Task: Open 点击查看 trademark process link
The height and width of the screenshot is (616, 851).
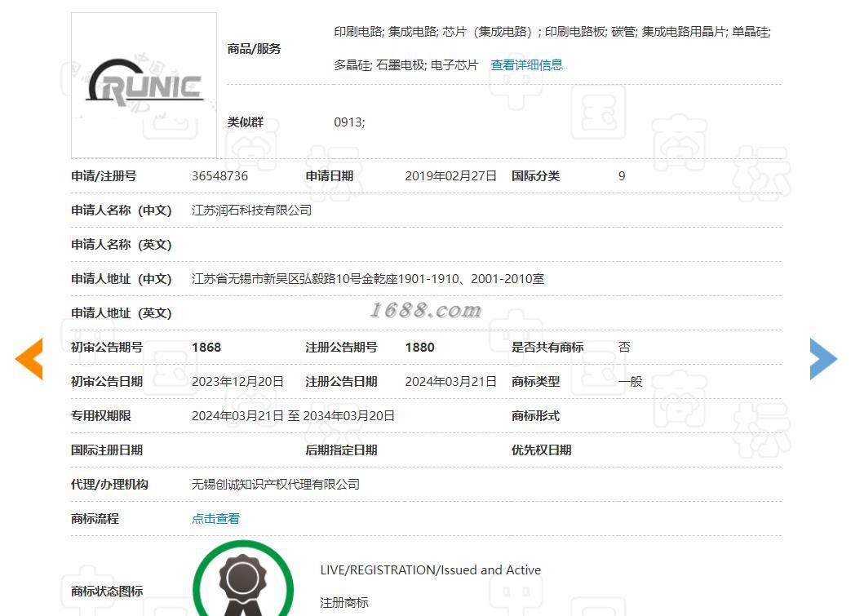Action: pos(215,518)
